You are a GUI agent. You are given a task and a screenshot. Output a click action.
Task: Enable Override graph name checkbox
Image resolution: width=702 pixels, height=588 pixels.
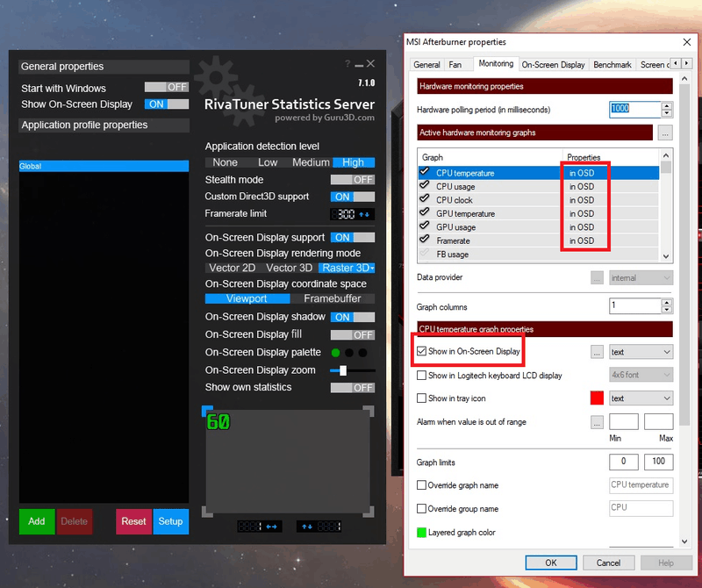(x=421, y=485)
